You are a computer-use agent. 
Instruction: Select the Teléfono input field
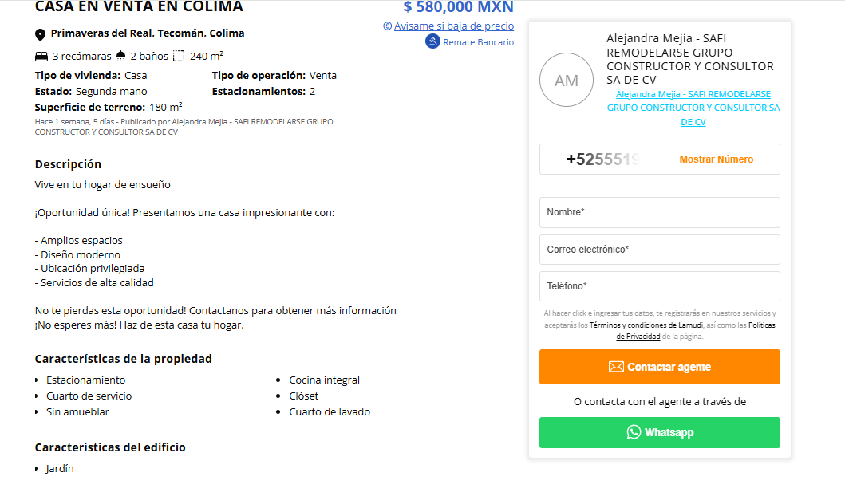[659, 286]
